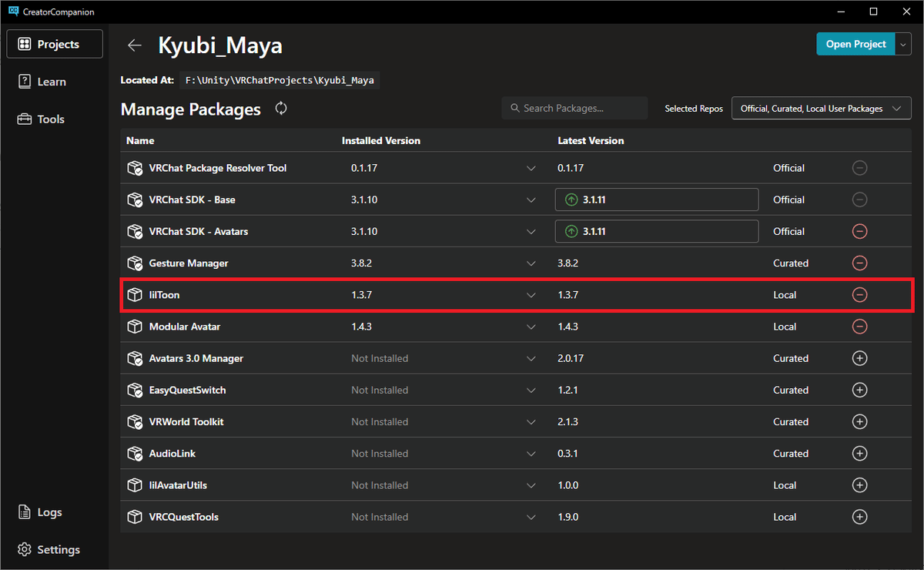Go back using the left arrow icon
Viewport: 924px width, 570px height.
(135, 45)
